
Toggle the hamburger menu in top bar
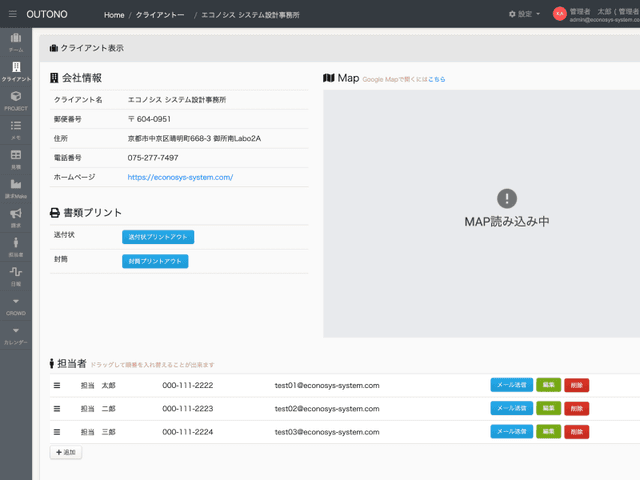tap(13, 14)
